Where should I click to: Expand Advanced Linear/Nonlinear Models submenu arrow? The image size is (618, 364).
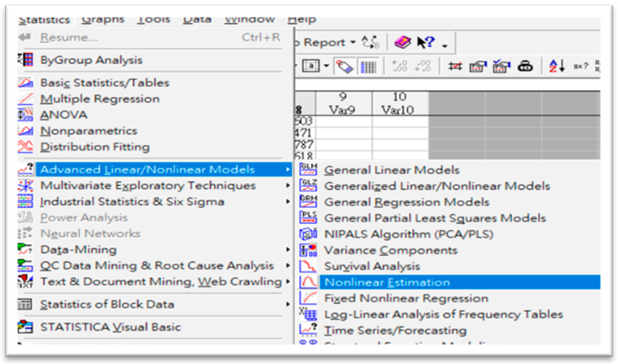288,169
